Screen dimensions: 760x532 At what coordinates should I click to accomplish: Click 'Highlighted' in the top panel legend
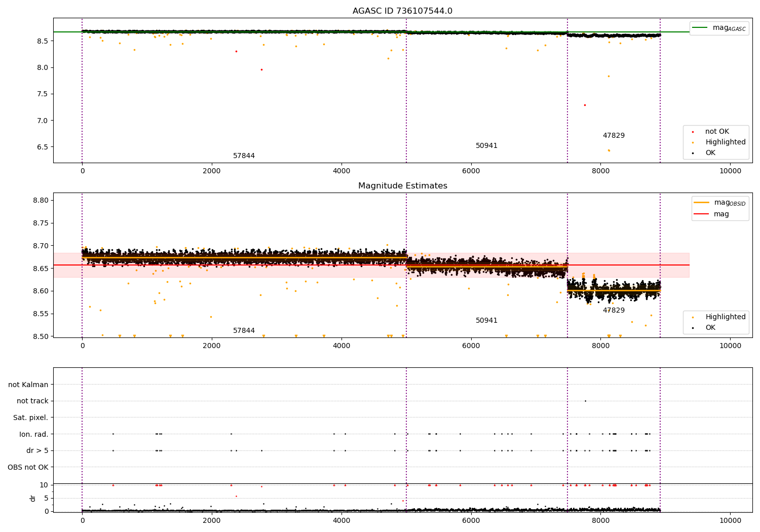[725, 142]
